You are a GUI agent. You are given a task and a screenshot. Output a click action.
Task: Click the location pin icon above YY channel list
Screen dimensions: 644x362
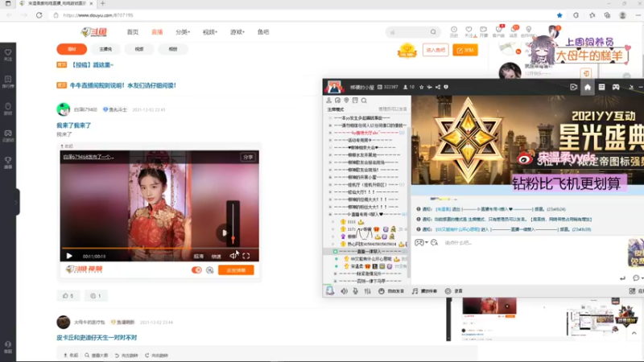point(346,100)
